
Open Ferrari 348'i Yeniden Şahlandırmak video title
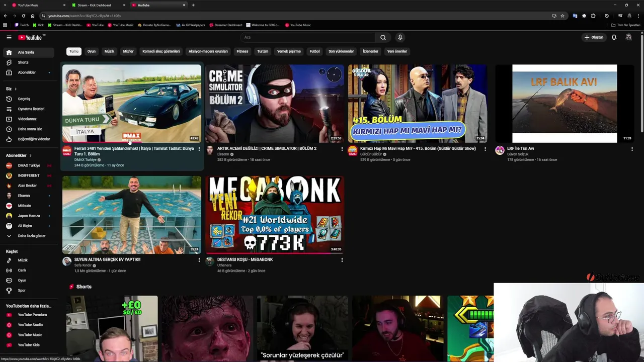coord(134,151)
